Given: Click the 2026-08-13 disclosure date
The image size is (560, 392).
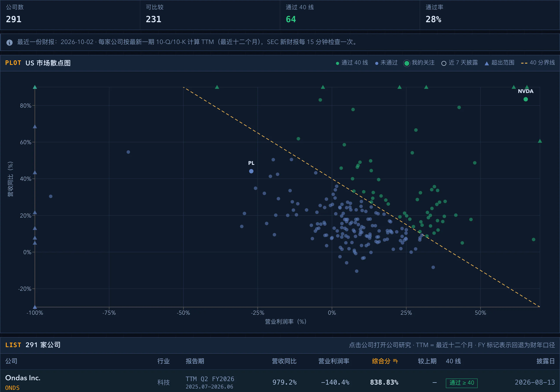Looking at the screenshot, I should (535, 382).
